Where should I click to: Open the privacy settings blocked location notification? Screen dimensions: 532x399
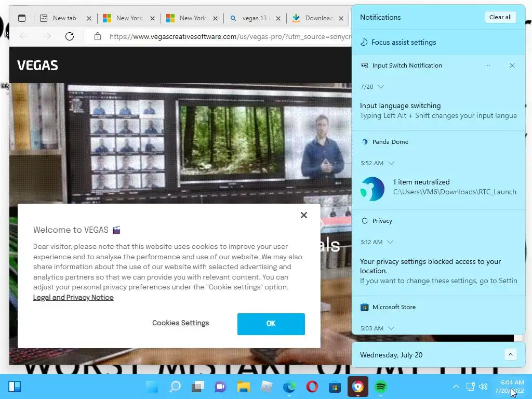[438, 271]
